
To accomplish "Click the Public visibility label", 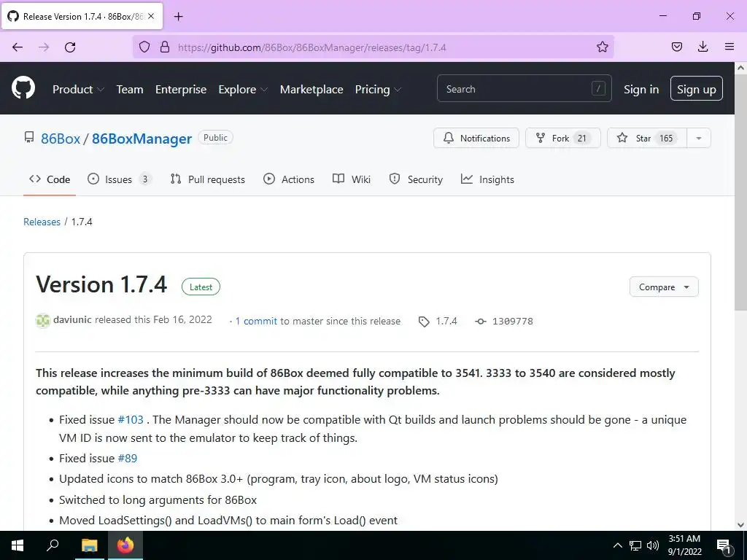I will [x=215, y=138].
